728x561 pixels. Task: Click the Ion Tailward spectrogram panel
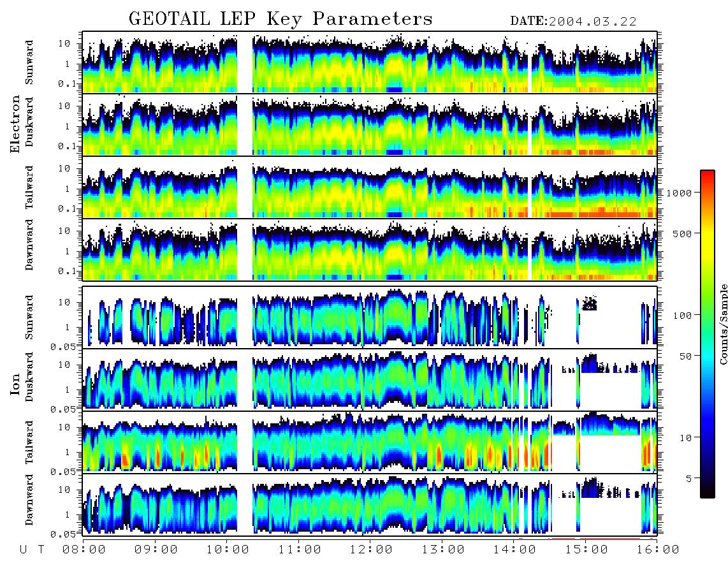[370, 441]
